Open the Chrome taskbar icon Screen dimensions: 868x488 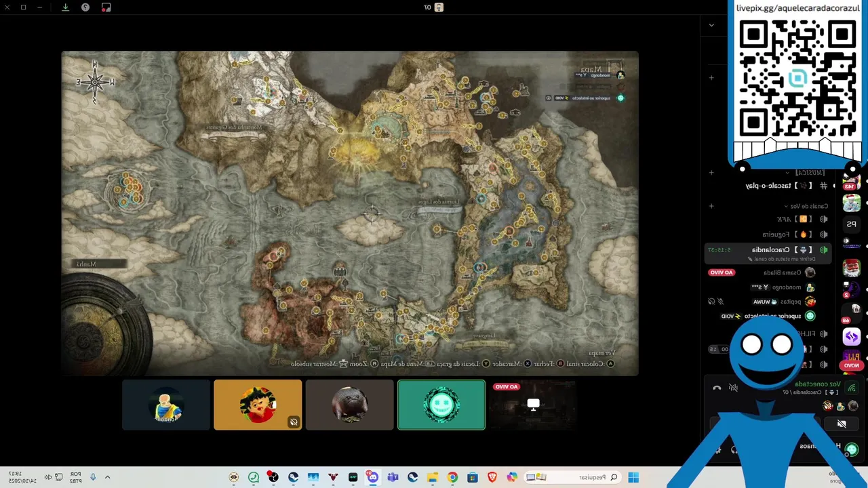(x=452, y=477)
